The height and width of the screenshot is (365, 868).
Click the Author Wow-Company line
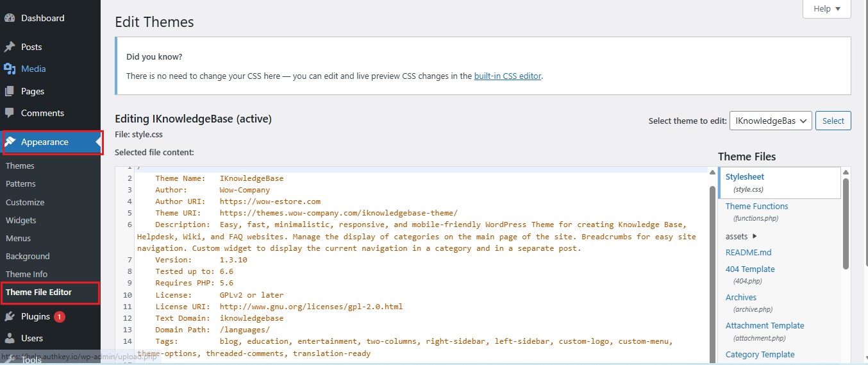213,190
